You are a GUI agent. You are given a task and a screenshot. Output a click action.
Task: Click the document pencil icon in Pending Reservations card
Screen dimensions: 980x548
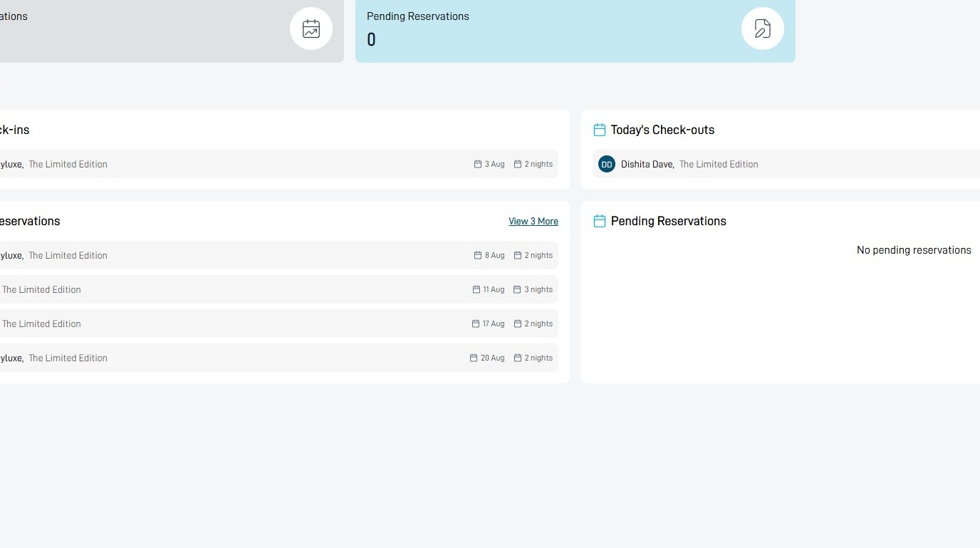tap(763, 29)
